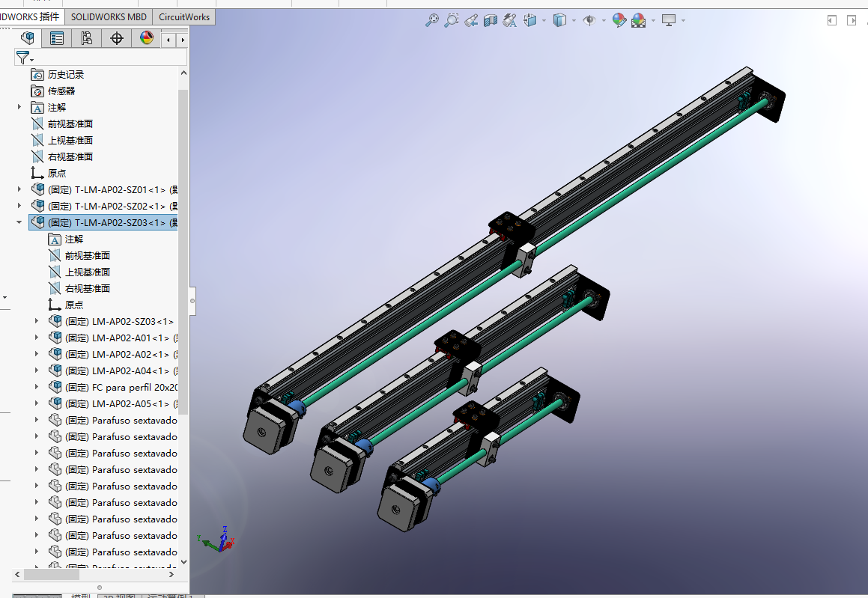Open the FeatureManager design tree tab
868x598 pixels.
[27, 38]
